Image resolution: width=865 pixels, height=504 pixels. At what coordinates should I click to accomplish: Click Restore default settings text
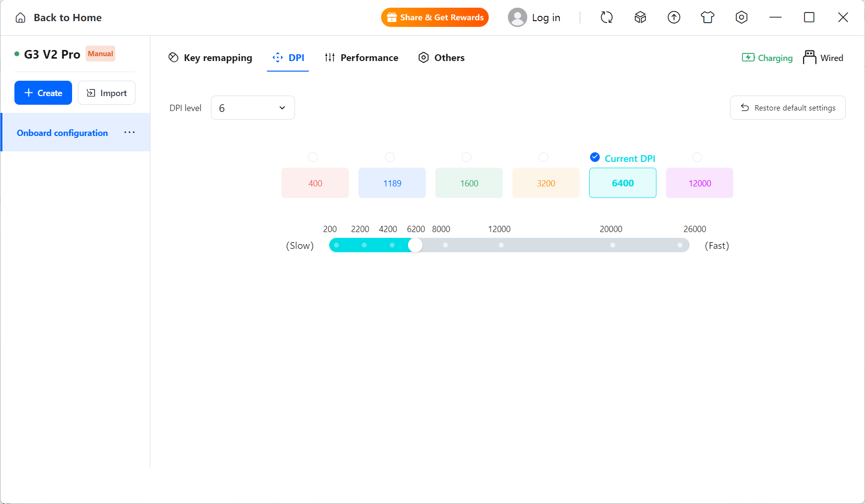(x=795, y=108)
